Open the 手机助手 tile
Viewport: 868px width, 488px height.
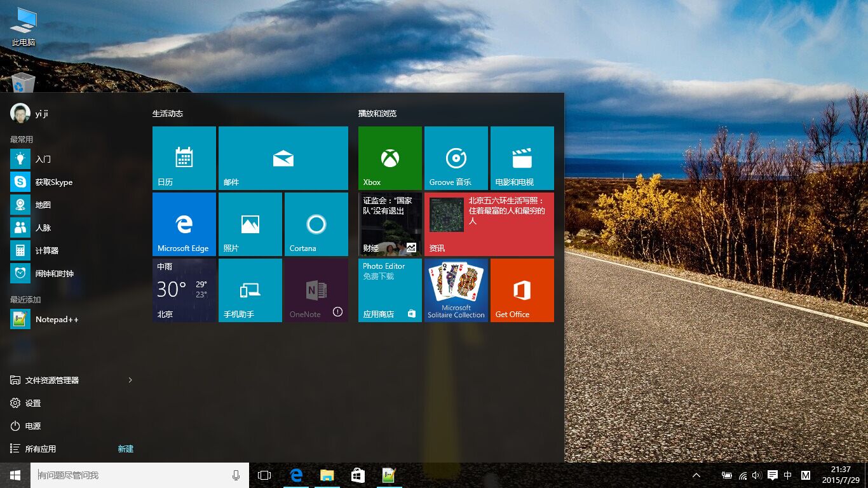pos(250,290)
